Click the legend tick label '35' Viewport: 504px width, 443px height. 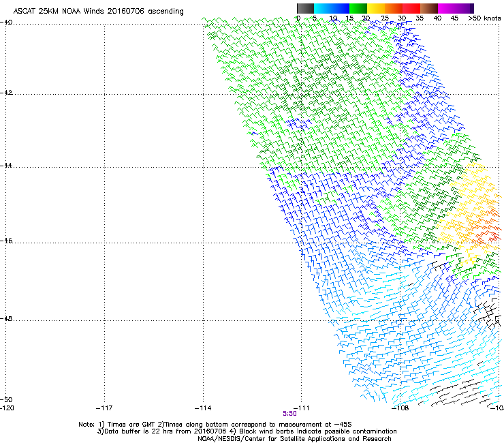tap(420, 18)
